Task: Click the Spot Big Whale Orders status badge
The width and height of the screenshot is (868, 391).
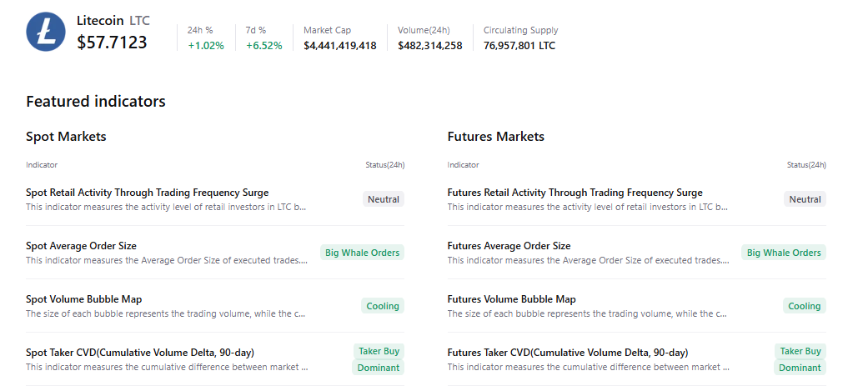Action: click(x=362, y=253)
